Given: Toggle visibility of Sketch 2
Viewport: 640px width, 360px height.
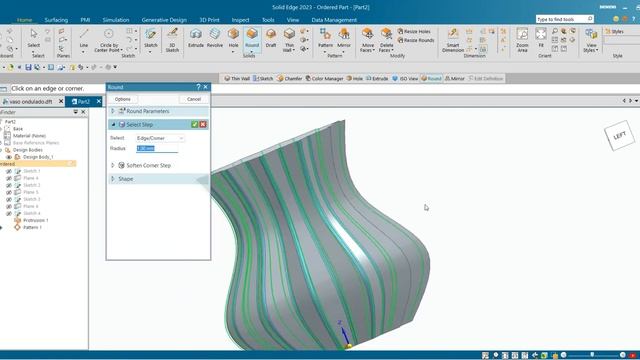Looking at the screenshot, I should [9, 185].
